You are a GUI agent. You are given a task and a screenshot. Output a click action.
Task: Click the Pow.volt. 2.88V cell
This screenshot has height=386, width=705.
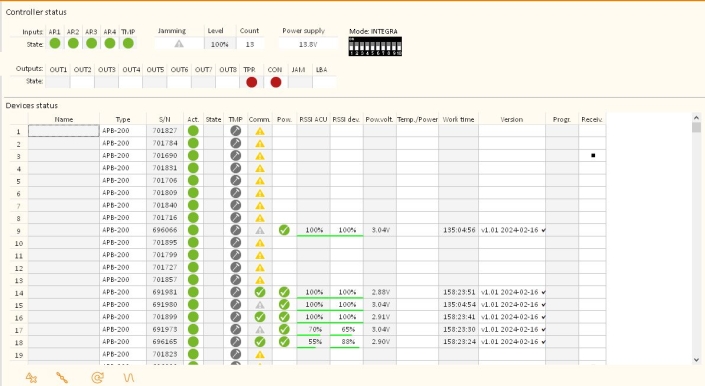coord(380,292)
